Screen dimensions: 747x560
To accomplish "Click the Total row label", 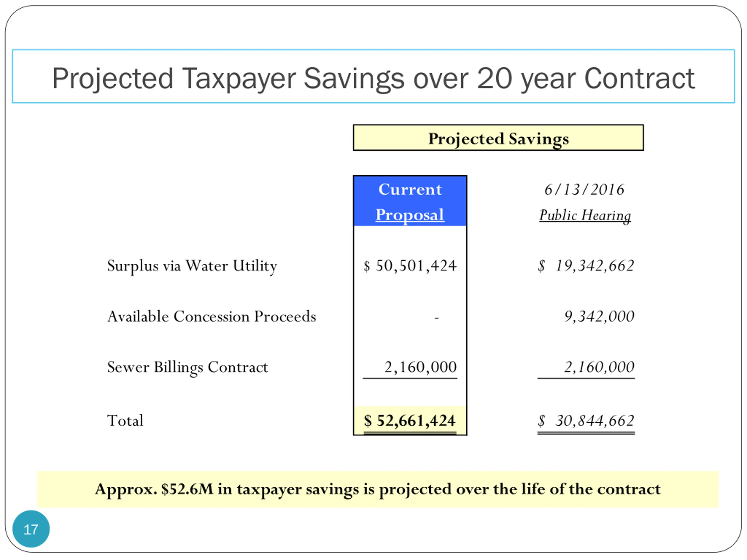I will 125,421.
